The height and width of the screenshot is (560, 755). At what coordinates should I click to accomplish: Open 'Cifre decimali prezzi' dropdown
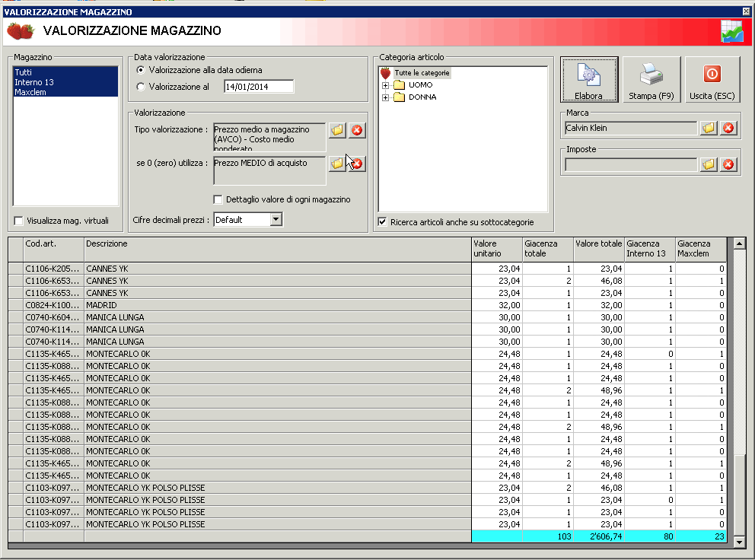coord(276,220)
